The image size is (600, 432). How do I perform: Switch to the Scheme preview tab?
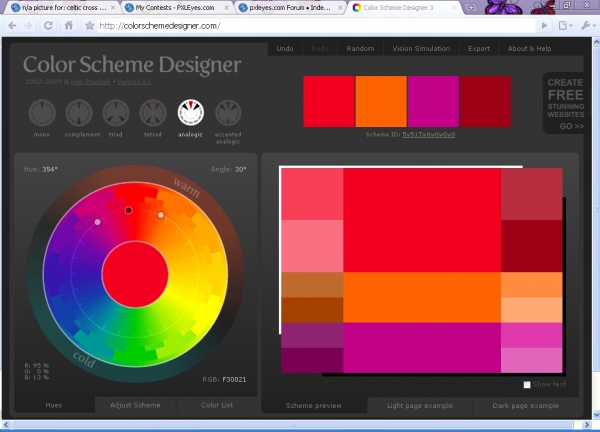click(313, 405)
